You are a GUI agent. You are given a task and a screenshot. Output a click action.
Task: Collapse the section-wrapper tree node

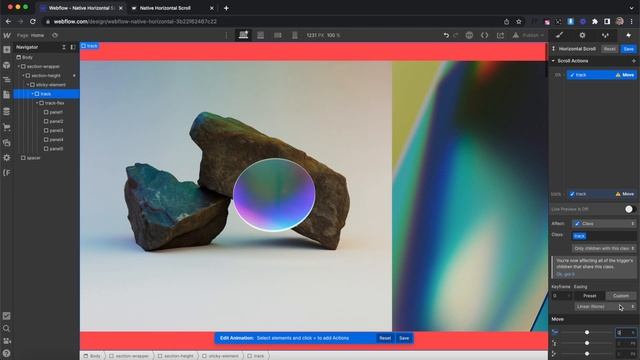click(x=18, y=67)
